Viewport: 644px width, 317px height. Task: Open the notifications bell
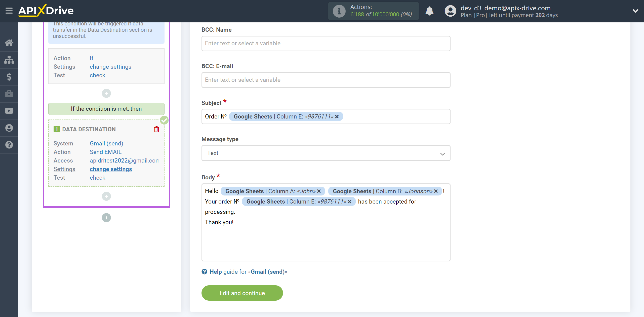point(429,11)
